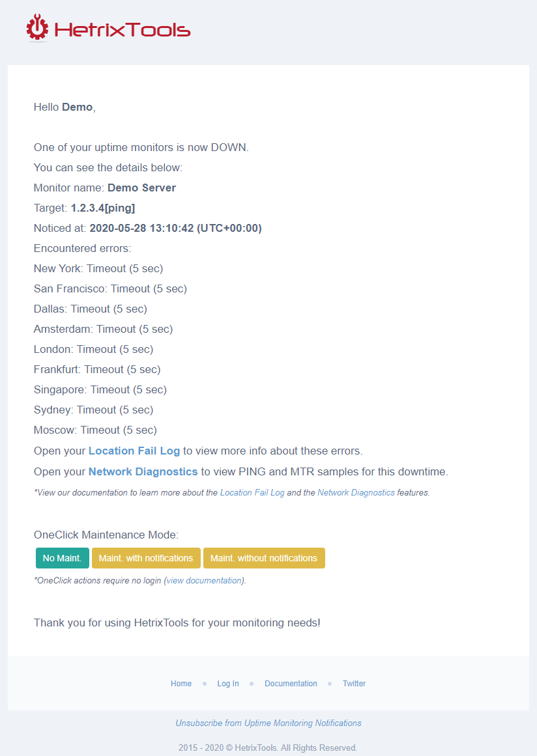537x756 pixels.
Task: Enable Maint. without notifications mode
Action: coord(264,558)
